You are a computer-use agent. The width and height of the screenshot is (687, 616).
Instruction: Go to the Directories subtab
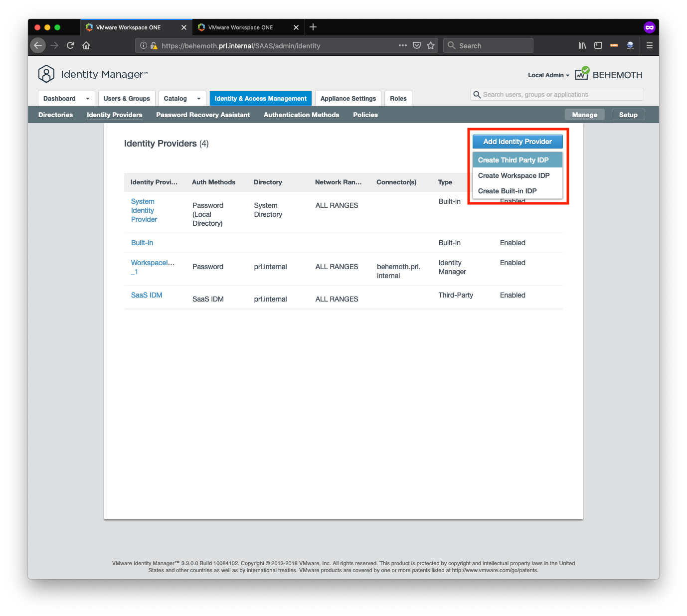click(x=55, y=115)
